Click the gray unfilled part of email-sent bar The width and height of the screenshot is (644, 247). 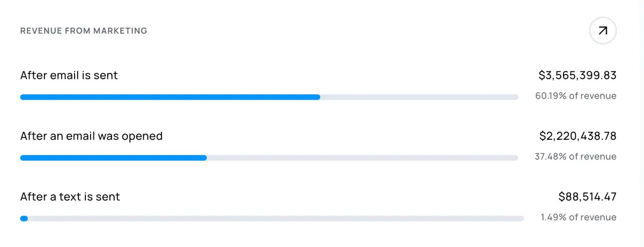coord(419,97)
